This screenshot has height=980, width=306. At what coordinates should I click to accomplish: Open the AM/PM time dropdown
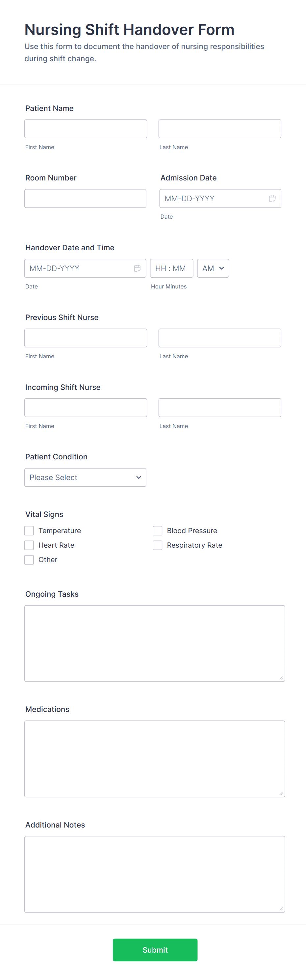pyautogui.click(x=213, y=268)
